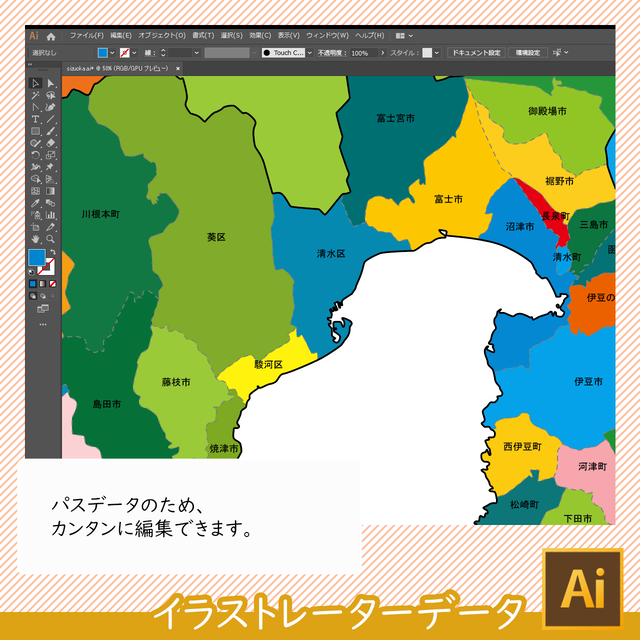The height and width of the screenshot is (640, 640).
Task: Collapse the toolbar with double-arrow handle
Action: (30, 64)
